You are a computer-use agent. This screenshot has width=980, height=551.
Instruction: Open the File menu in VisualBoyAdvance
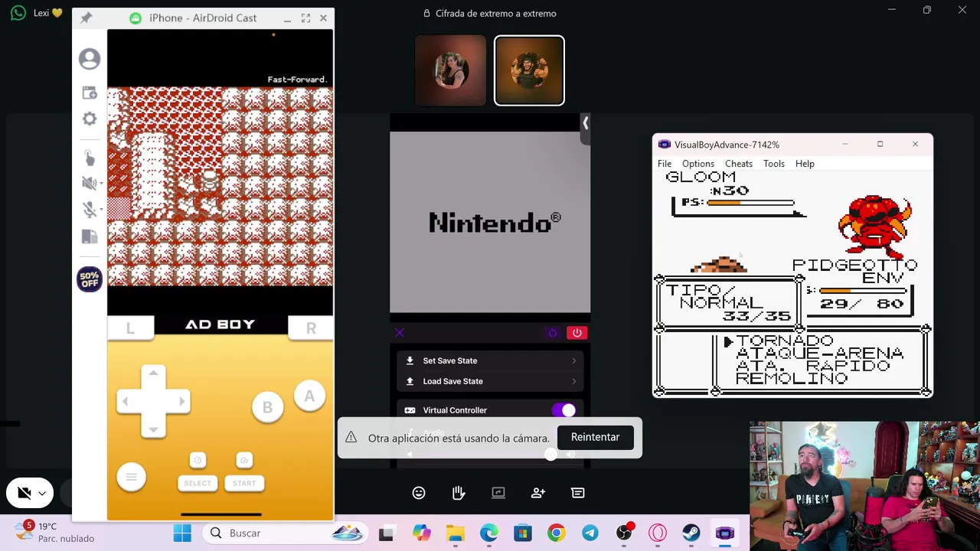665,164
